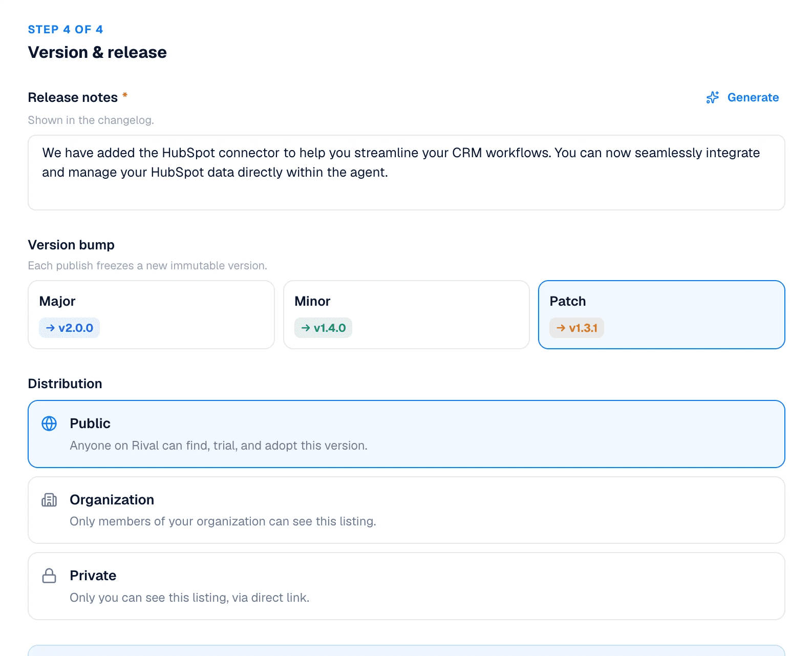Click the Step 4 of 4 indicator
812x656 pixels.
pyautogui.click(x=66, y=29)
